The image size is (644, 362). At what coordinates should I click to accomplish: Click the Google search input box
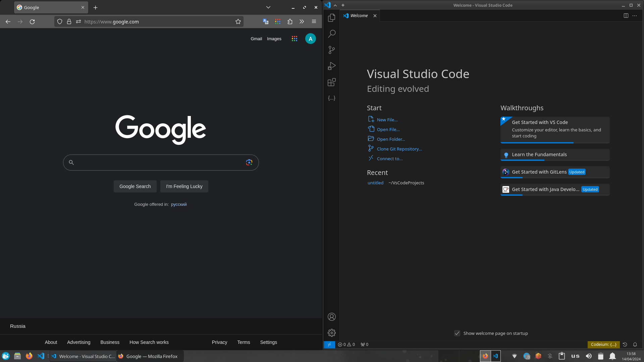[x=161, y=163]
